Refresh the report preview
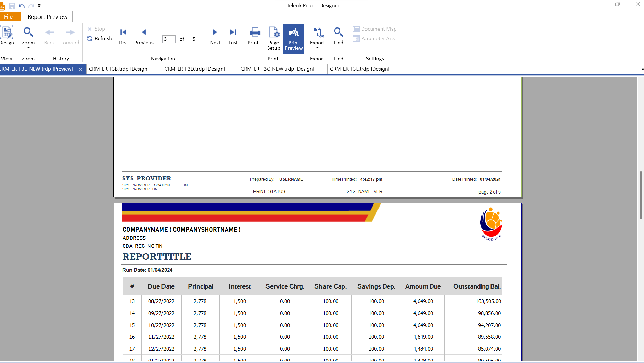This screenshot has width=644, height=363. (99, 38)
